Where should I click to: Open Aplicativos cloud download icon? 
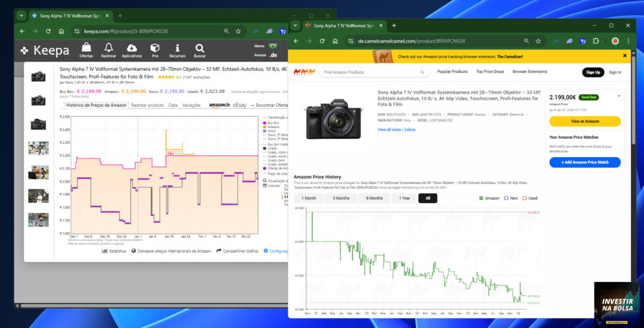click(132, 48)
